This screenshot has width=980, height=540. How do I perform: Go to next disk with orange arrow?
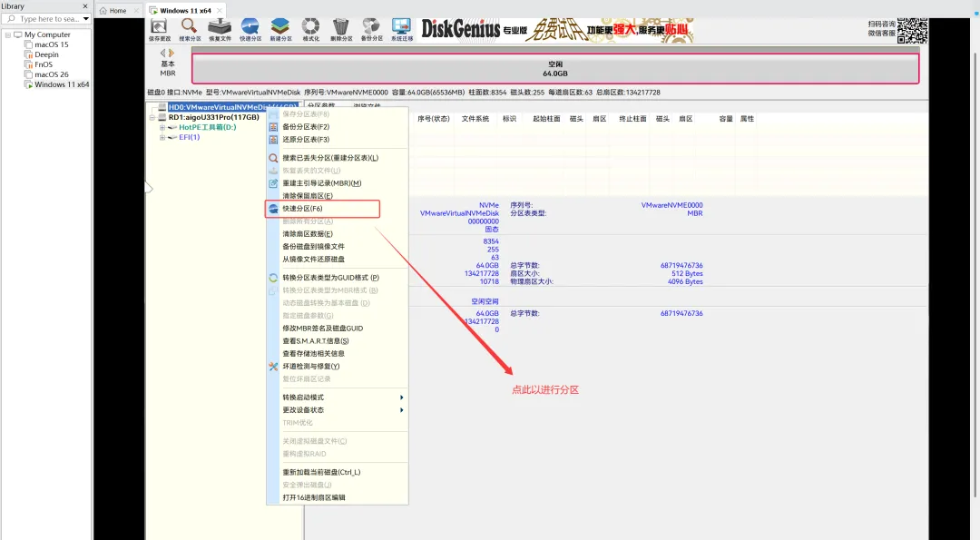point(171,54)
